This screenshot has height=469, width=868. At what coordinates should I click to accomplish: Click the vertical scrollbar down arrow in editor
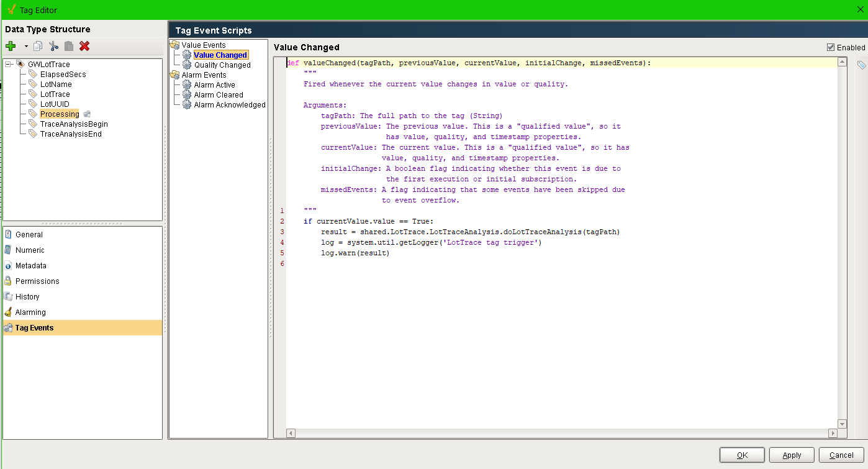[x=842, y=424]
